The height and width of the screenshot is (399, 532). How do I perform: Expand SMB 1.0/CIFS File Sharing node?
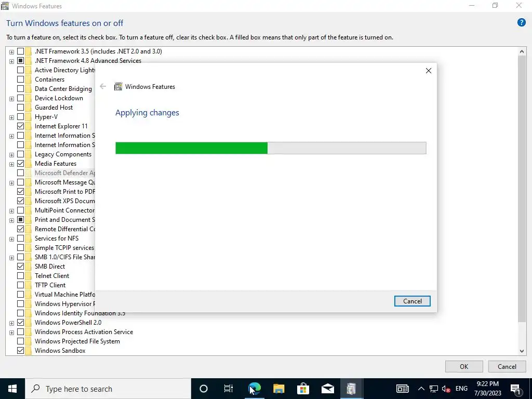click(x=11, y=258)
